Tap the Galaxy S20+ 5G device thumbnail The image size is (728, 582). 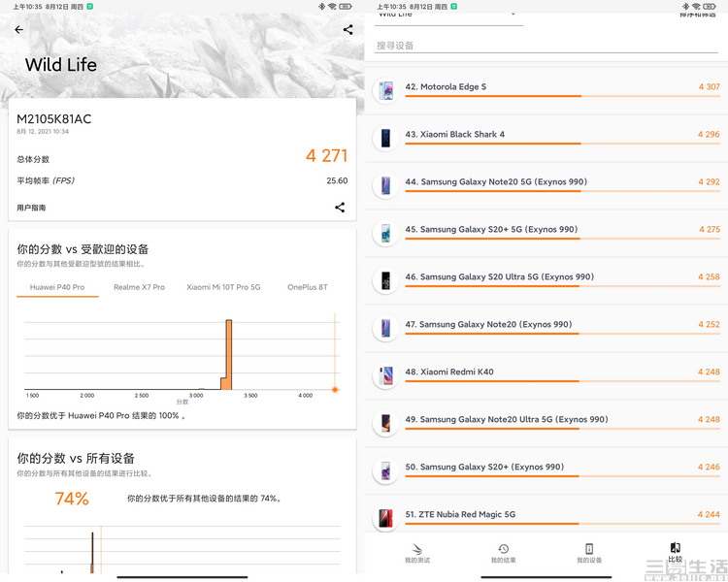point(385,233)
